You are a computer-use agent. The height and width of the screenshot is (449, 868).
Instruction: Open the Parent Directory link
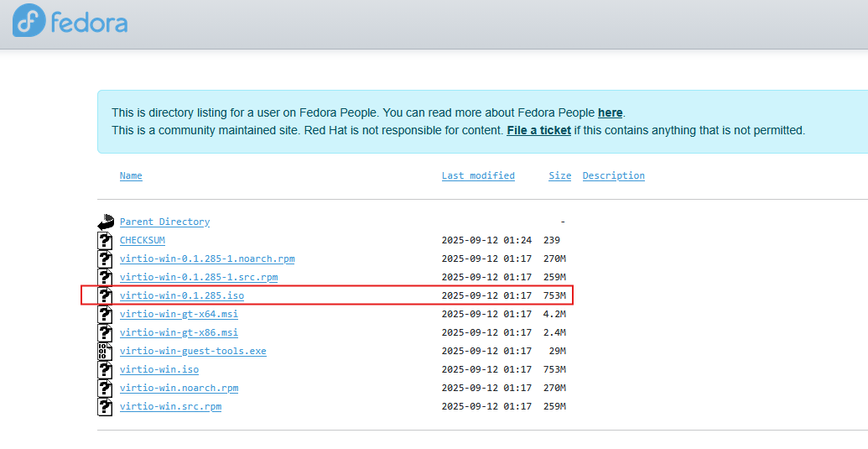[165, 222]
